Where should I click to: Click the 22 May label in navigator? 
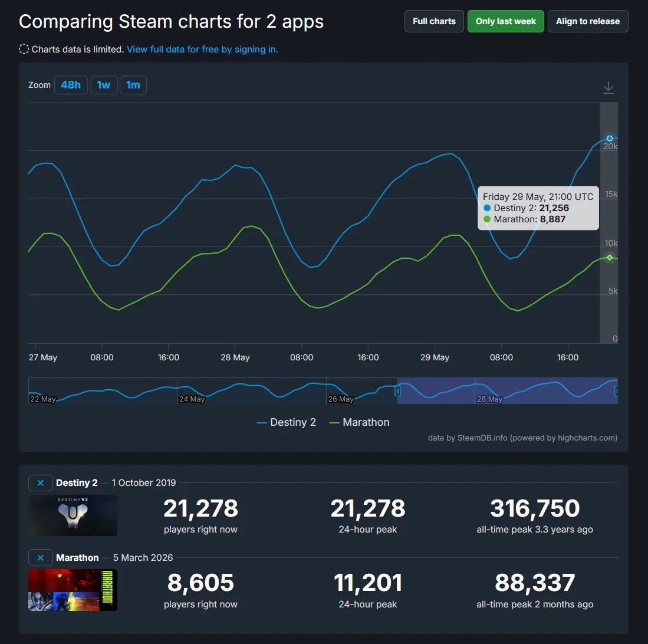click(43, 399)
